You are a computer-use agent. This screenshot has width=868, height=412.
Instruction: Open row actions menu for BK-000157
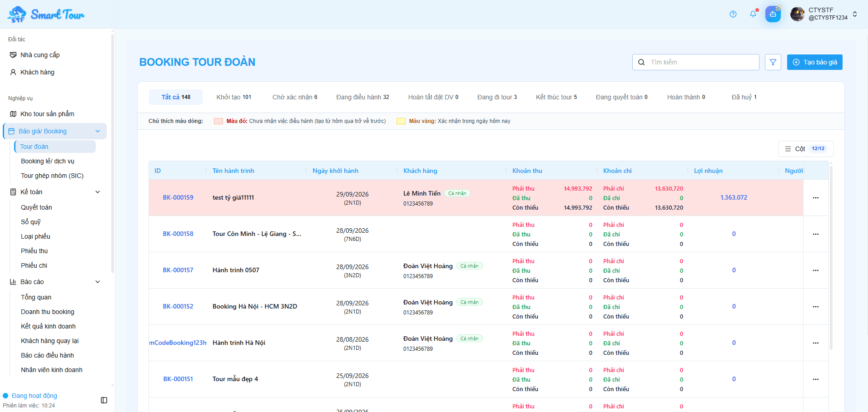(x=816, y=270)
